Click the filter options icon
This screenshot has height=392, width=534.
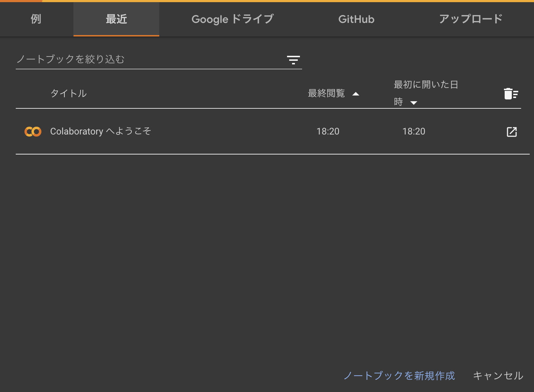click(x=293, y=60)
